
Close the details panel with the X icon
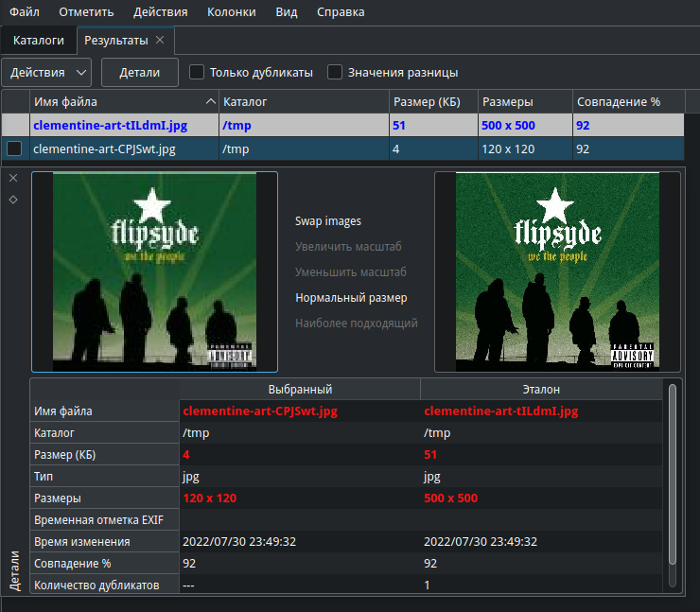[13, 178]
